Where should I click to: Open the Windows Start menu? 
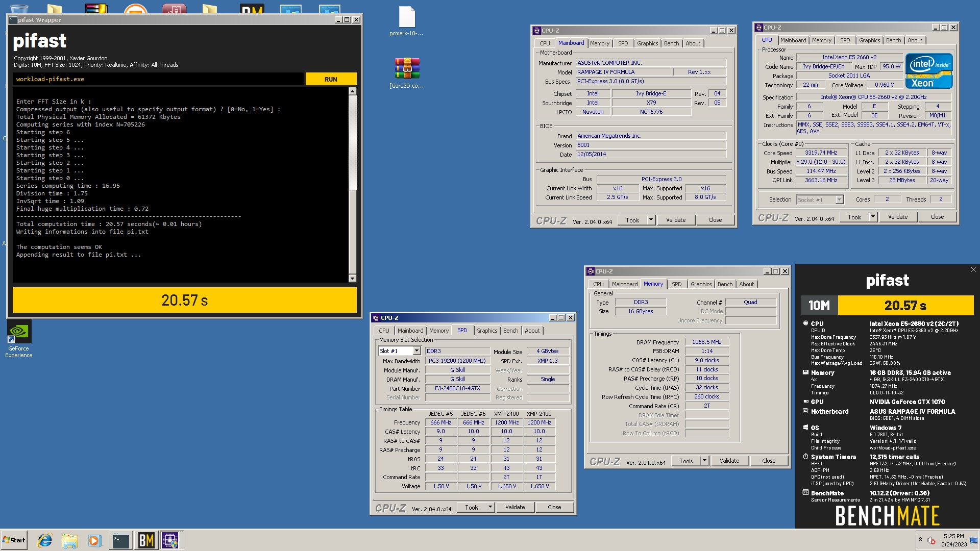(14, 540)
